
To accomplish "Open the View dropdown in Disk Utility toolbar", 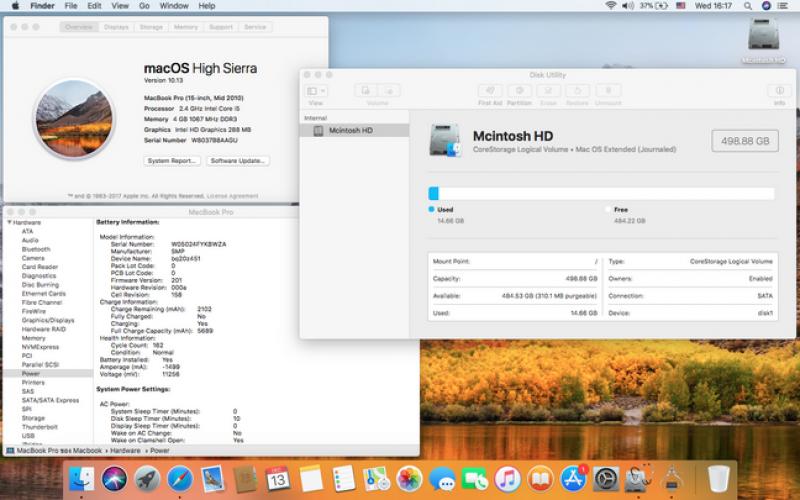I will click(x=316, y=91).
